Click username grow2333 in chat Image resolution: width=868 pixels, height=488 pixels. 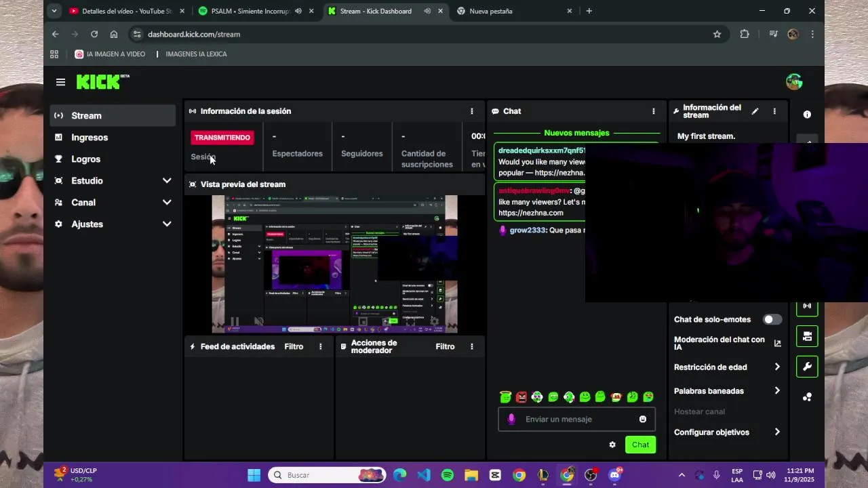[528, 230]
